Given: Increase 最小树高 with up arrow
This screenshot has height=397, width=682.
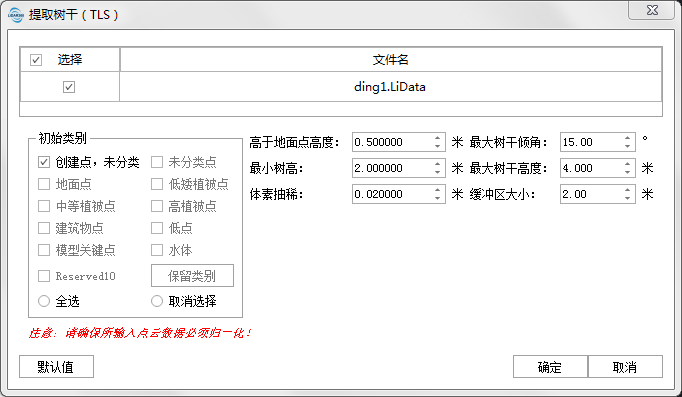Looking at the screenshot, I should [x=438, y=164].
